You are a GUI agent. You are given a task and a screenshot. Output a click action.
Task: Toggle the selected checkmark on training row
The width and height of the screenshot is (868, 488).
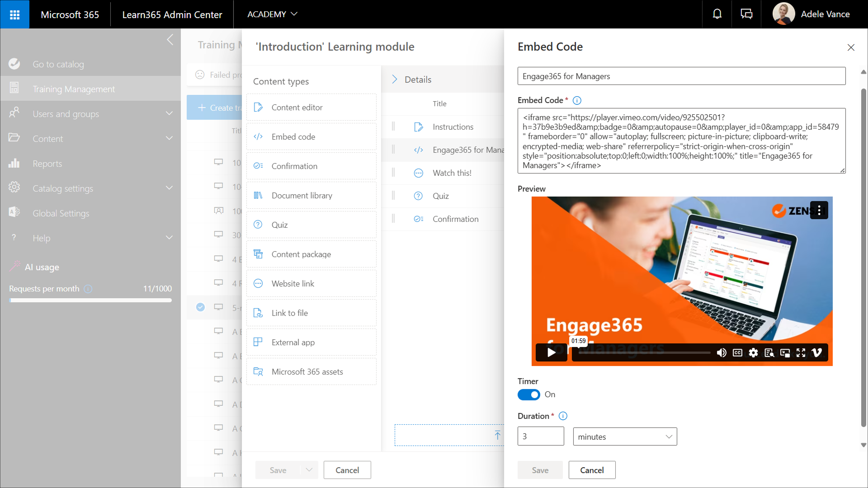[x=200, y=307]
